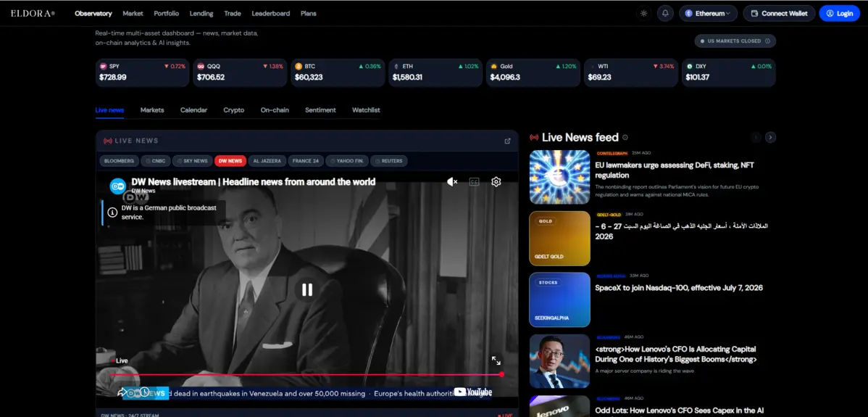Open the SPY ticker card
The width and height of the screenshot is (868, 417).
pyautogui.click(x=142, y=73)
